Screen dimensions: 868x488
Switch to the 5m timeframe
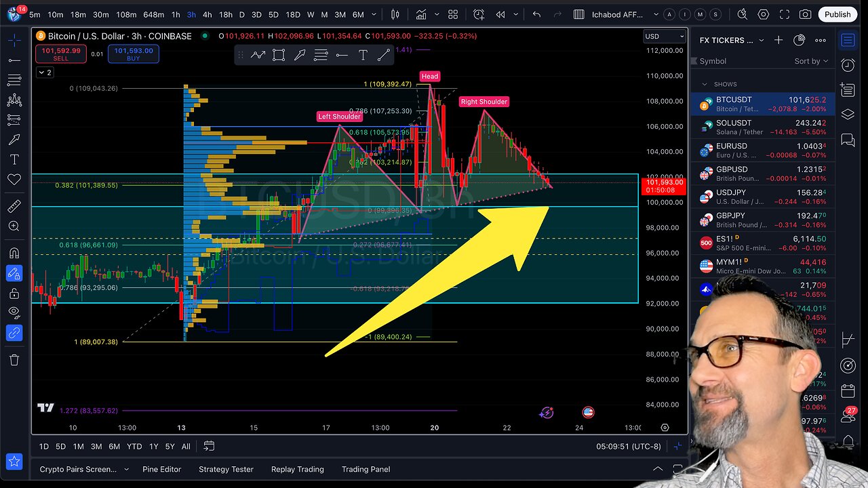pos(35,14)
